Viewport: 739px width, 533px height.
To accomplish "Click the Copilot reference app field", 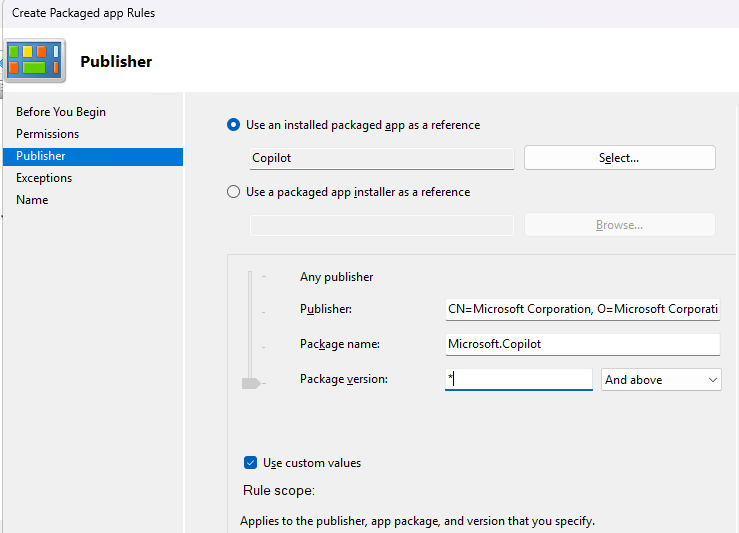I will 381,158.
